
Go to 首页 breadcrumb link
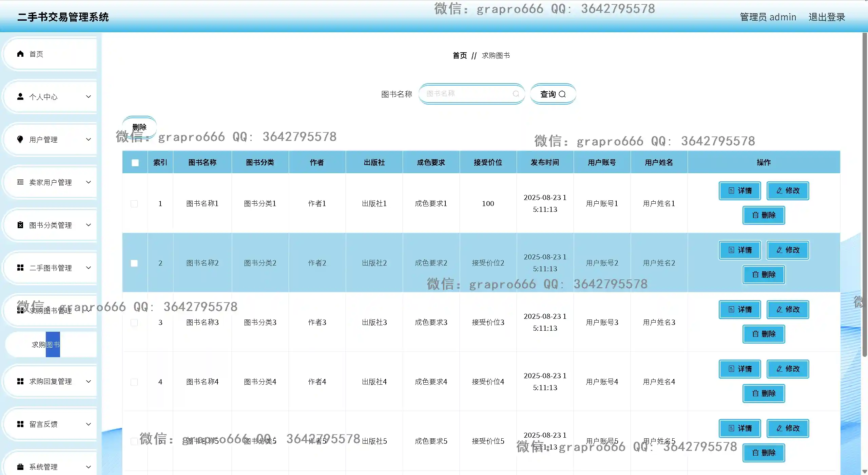pos(460,55)
